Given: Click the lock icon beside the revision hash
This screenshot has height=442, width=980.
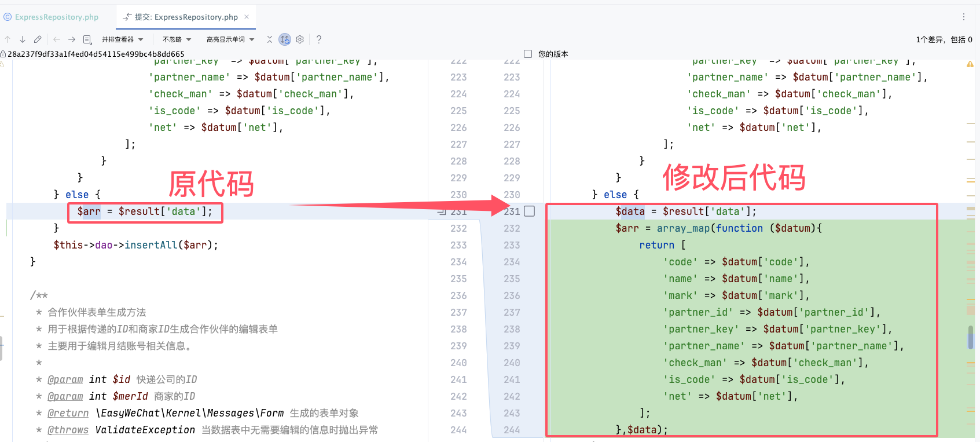Looking at the screenshot, I should point(3,54).
